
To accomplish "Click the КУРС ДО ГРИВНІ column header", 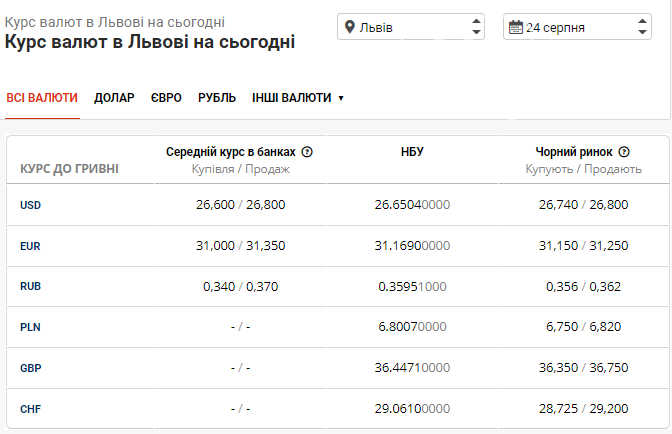I will [x=69, y=169].
